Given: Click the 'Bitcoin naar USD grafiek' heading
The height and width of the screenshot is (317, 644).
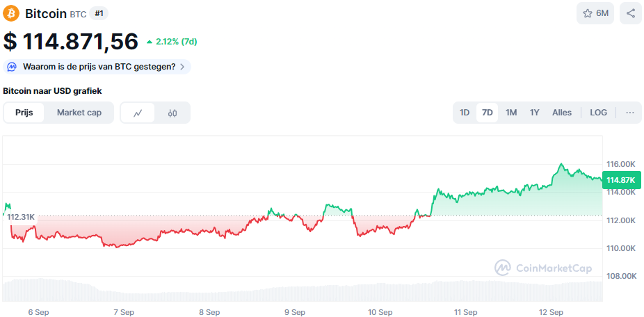Looking at the screenshot, I should (52, 91).
